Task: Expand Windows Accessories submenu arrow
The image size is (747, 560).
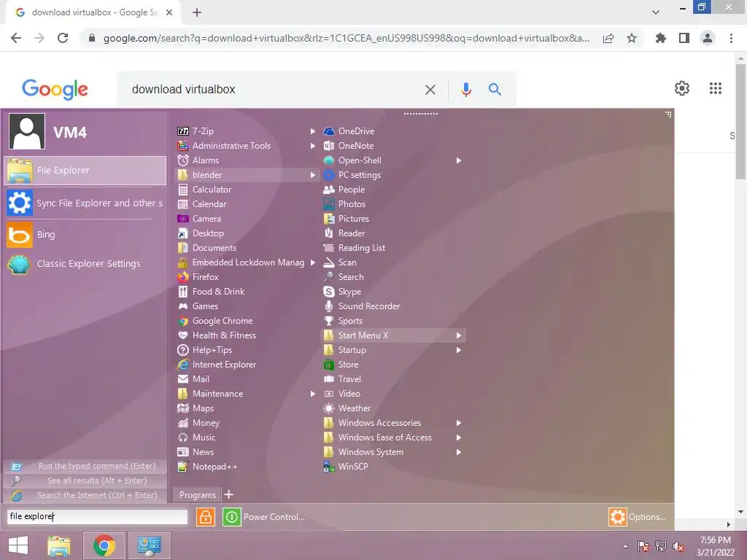Action: 458,423
